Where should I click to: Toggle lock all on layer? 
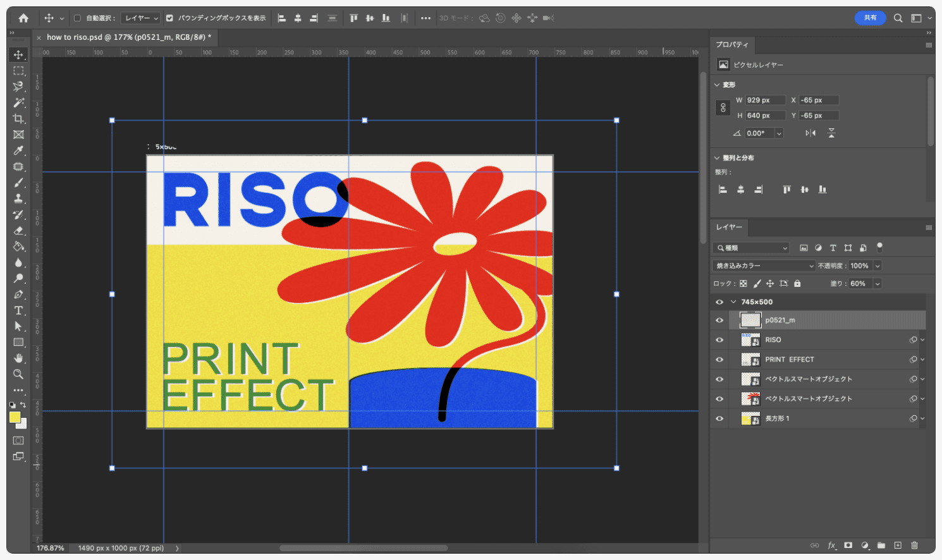797,284
